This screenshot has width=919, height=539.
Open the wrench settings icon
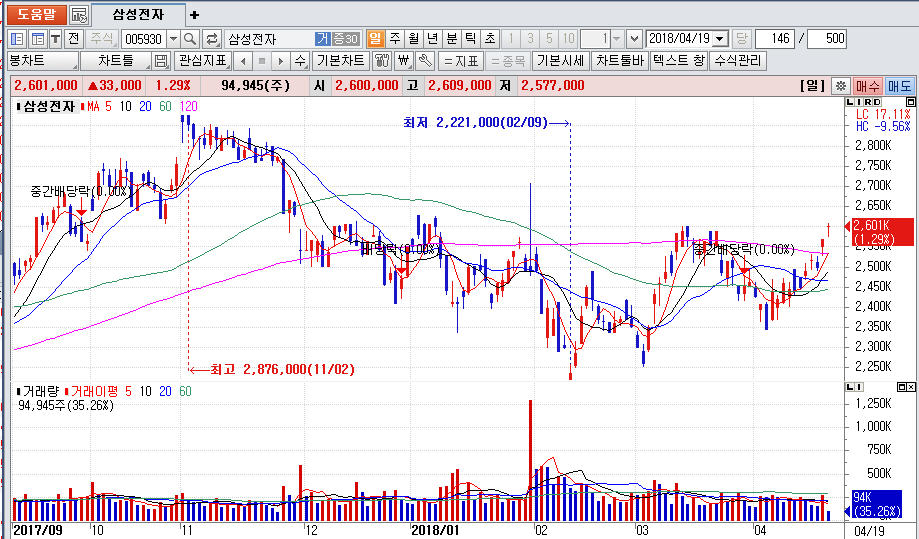point(423,61)
